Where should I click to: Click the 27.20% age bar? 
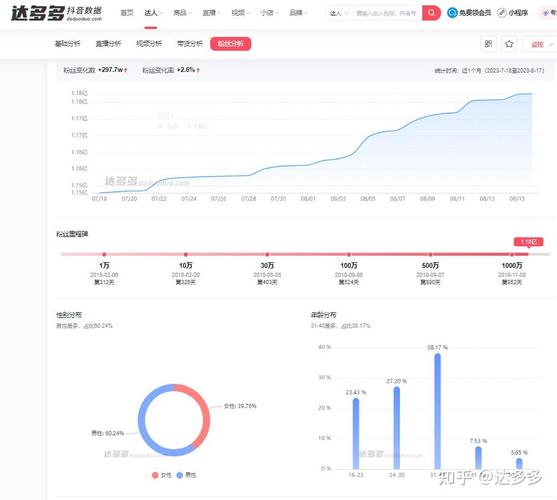tap(397, 428)
